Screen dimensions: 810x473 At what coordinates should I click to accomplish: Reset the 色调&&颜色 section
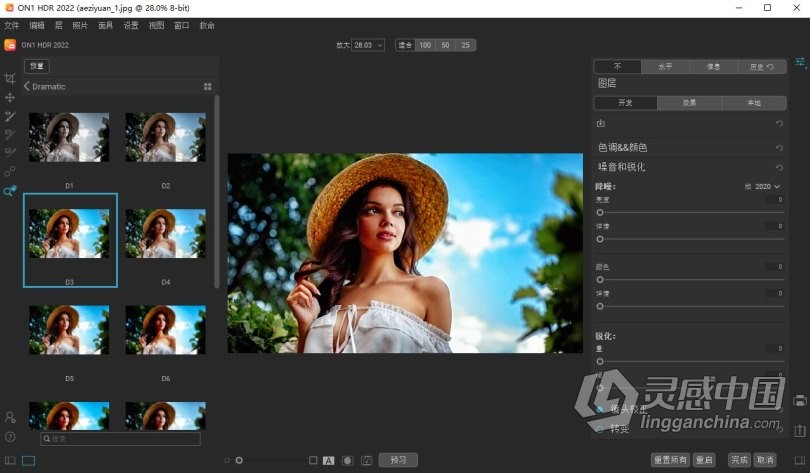779,148
